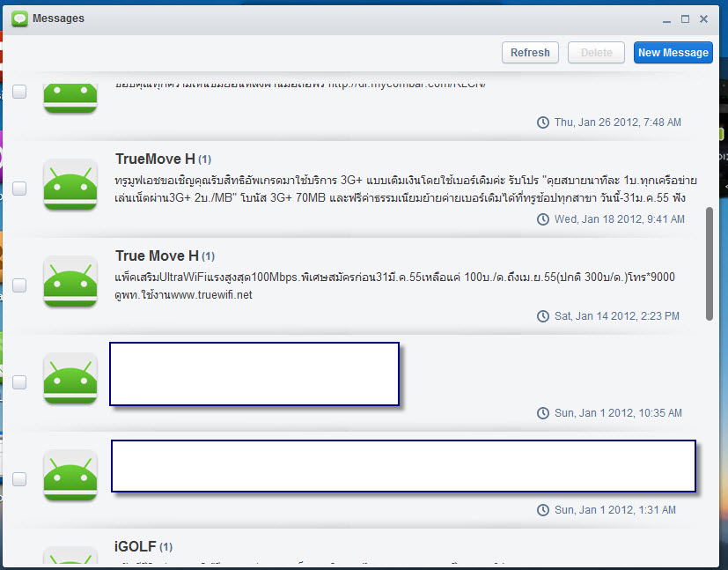Click the UltraWiFi 100Mbps message text
This screenshot has height=570, width=728.
click(394, 285)
